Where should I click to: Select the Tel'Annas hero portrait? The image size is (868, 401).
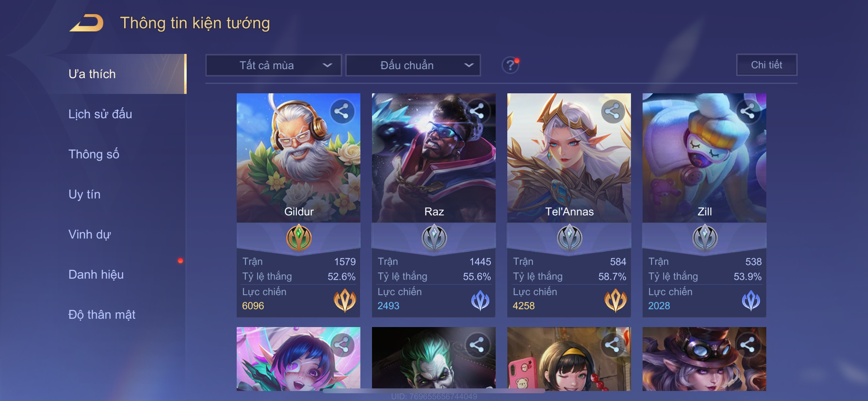(569, 158)
